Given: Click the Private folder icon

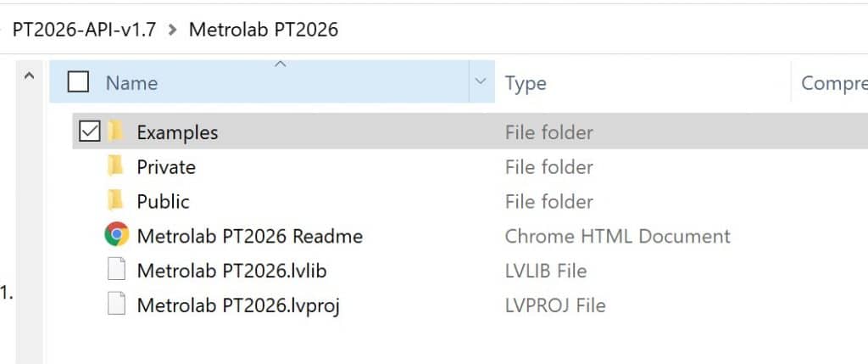Looking at the screenshot, I should 115,167.
